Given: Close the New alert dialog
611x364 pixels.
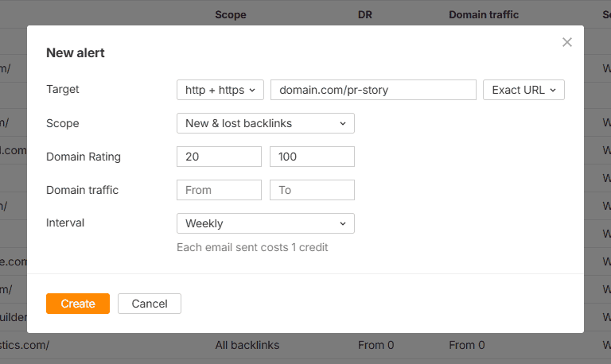Looking at the screenshot, I should point(567,42).
